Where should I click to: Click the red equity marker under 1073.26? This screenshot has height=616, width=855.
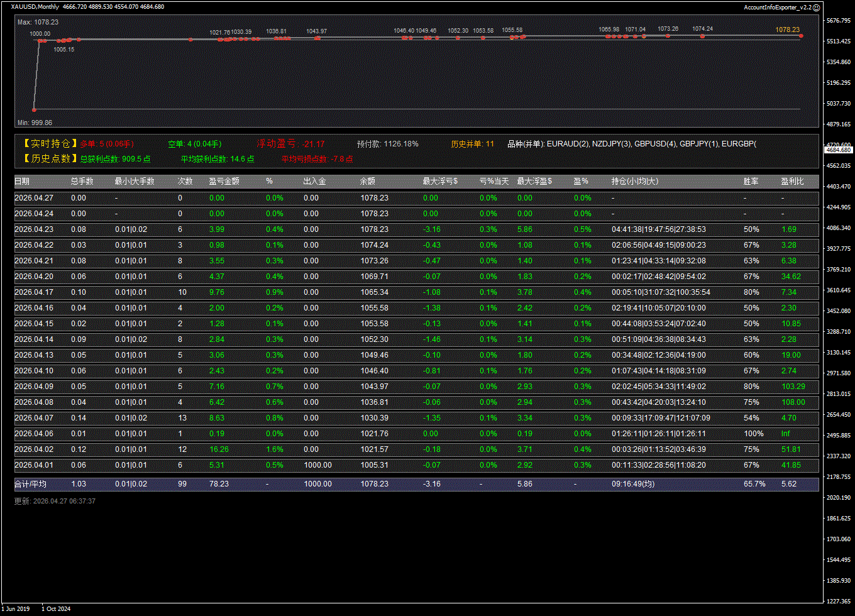click(668, 36)
